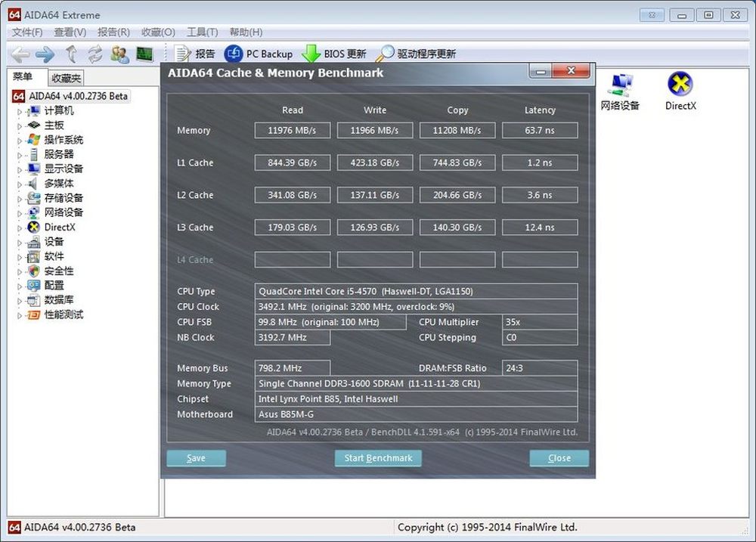Image resolution: width=756 pixels, height=542 pixels.
Task: Expand the 网络设备 tree node arrow
Action: point(20,214)
